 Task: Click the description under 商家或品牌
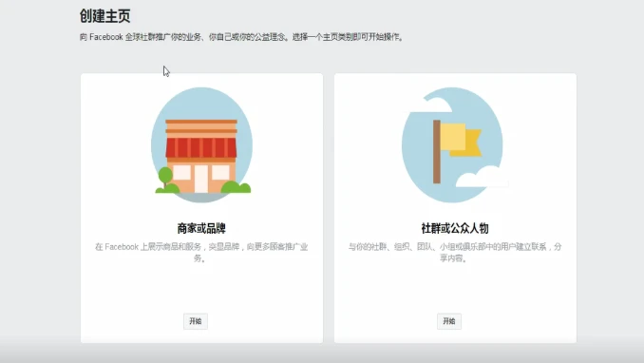tap(201, 253)
